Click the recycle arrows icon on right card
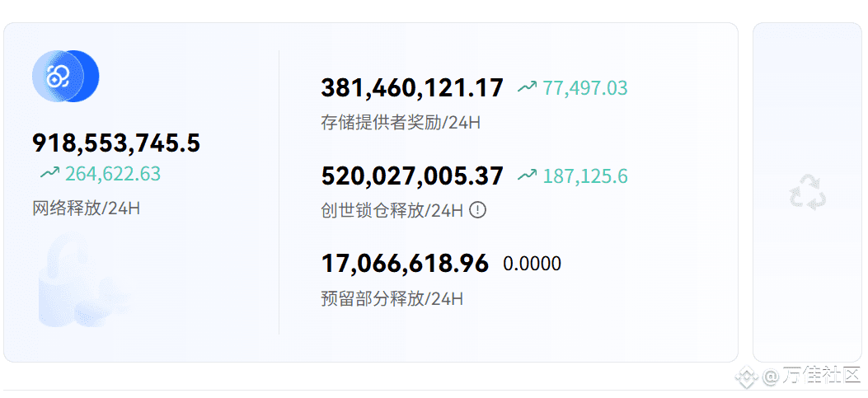Image resolution: width=868 pixels, height=398 pixels. (808, 192)
